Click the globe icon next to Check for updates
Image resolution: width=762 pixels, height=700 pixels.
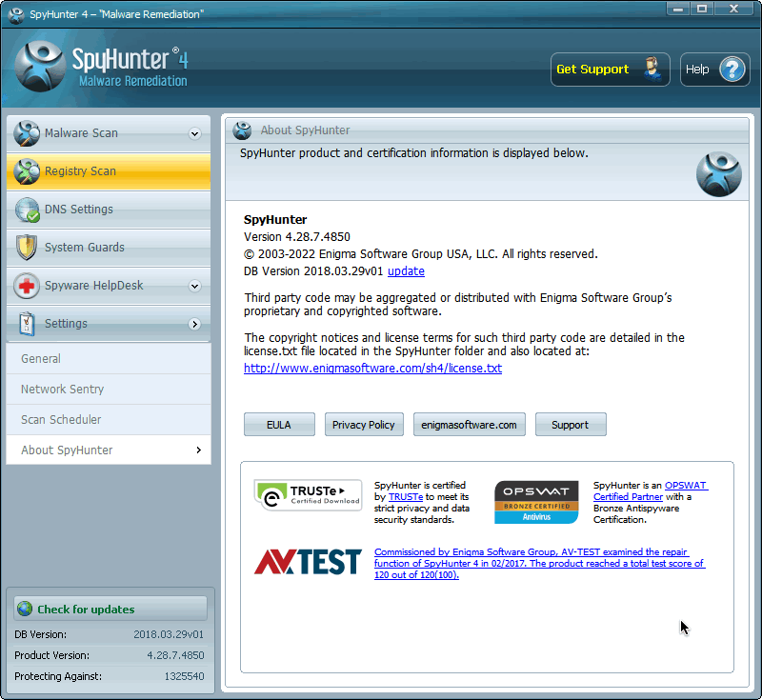(25, 609)
